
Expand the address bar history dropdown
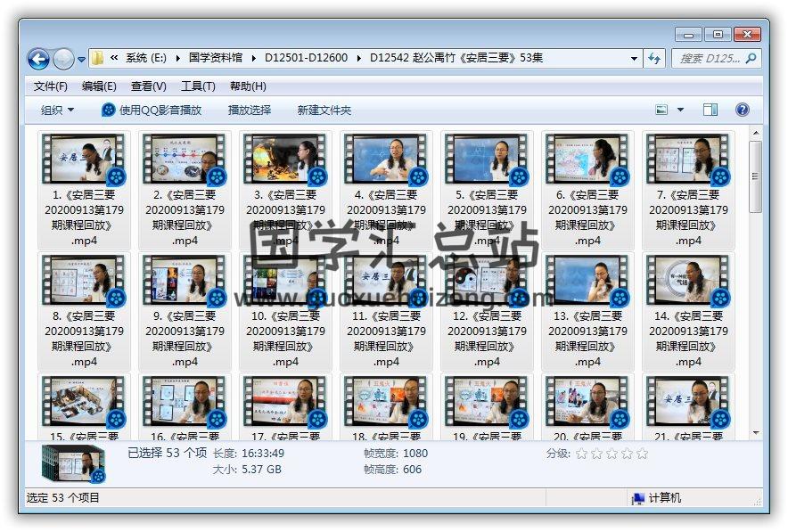point(634,59)
